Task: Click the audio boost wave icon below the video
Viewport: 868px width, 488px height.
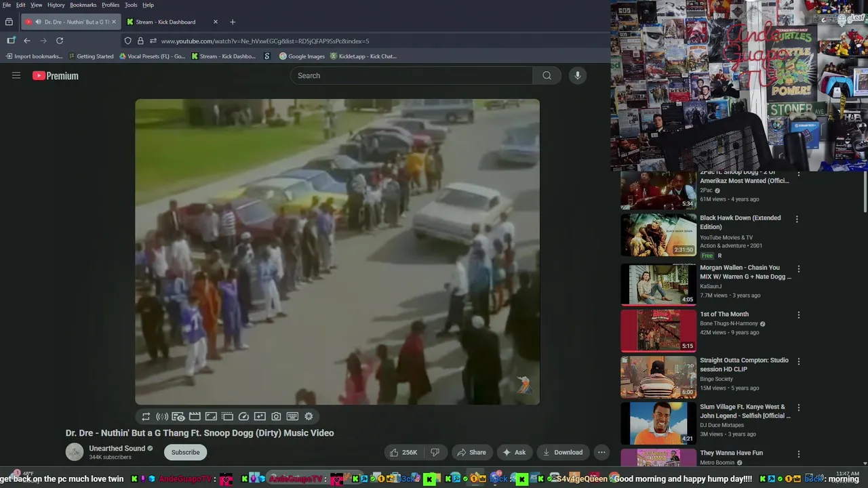Action: click(162, 416)
